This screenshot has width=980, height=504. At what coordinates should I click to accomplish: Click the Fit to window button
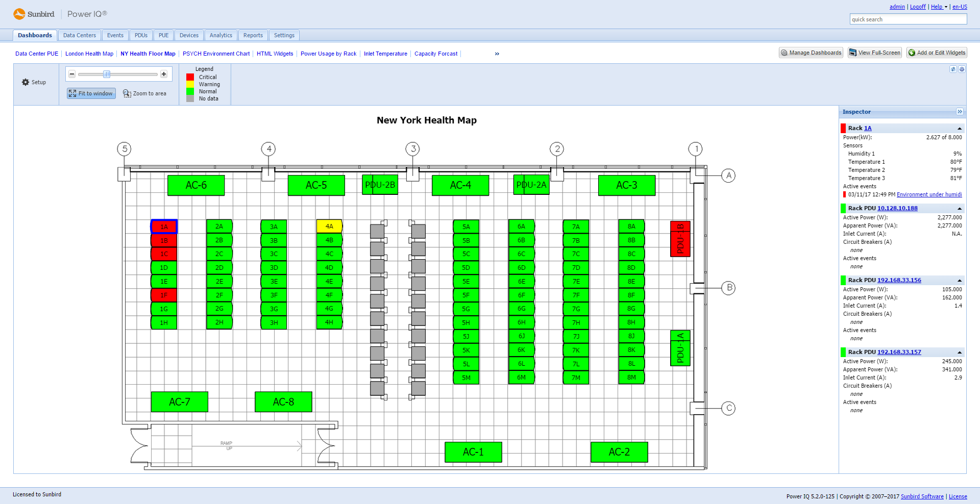(x=90, y=93)
